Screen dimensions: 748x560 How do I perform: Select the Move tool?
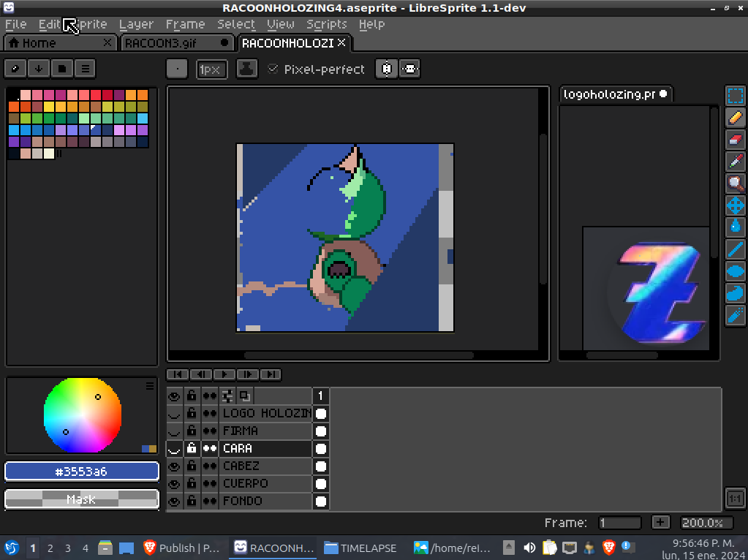tap(735, 205)
